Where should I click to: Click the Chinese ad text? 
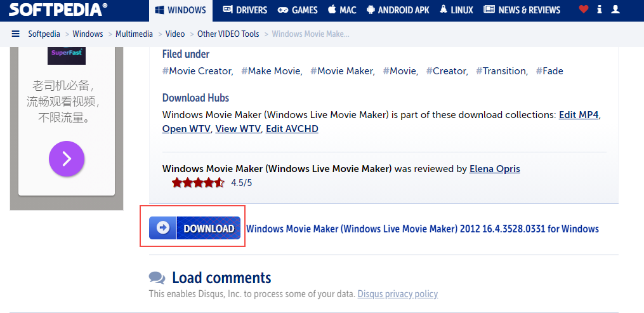[x=65, y=102]
